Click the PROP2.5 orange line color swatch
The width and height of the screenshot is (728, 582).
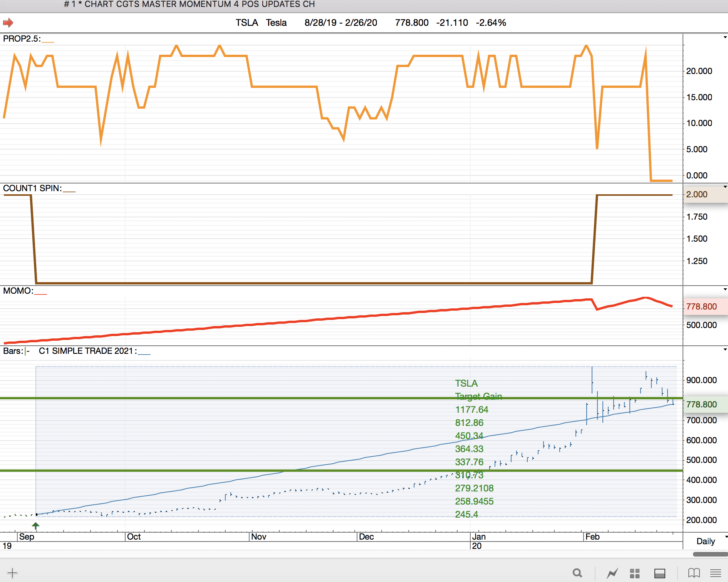(x=48, y=41)
